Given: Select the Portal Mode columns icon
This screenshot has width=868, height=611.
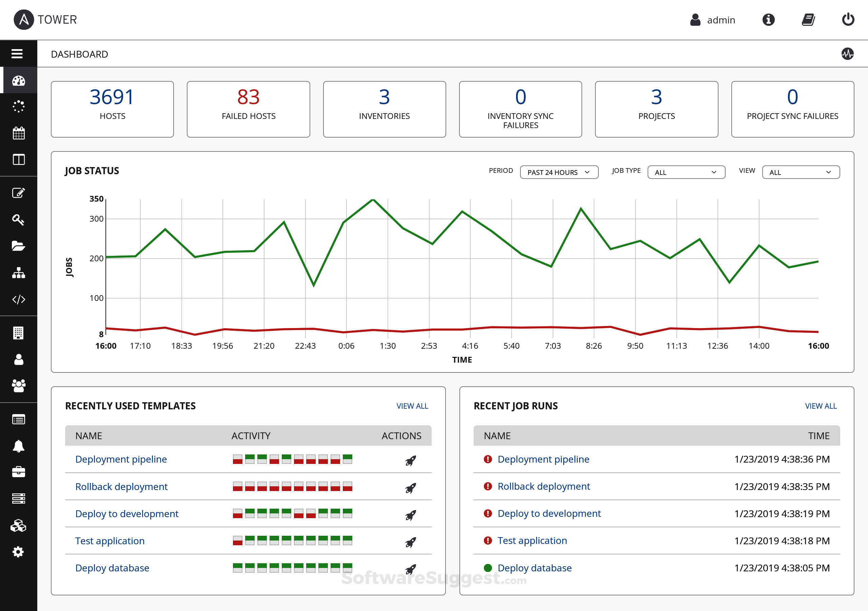Looking at the screenshot, I should click(19, 160).
